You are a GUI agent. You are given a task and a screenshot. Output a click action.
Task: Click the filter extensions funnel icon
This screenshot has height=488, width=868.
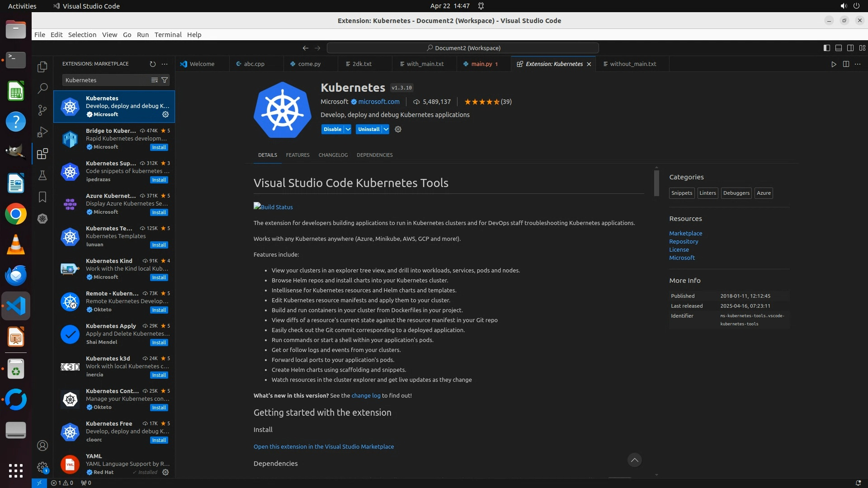click(165, 80)
